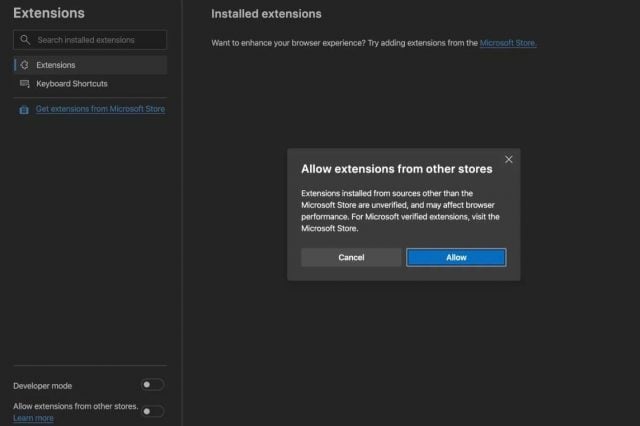Follow the Microsoft Store link in main text
The width and height of the screenshot is (640, 426).
[508, 44]
